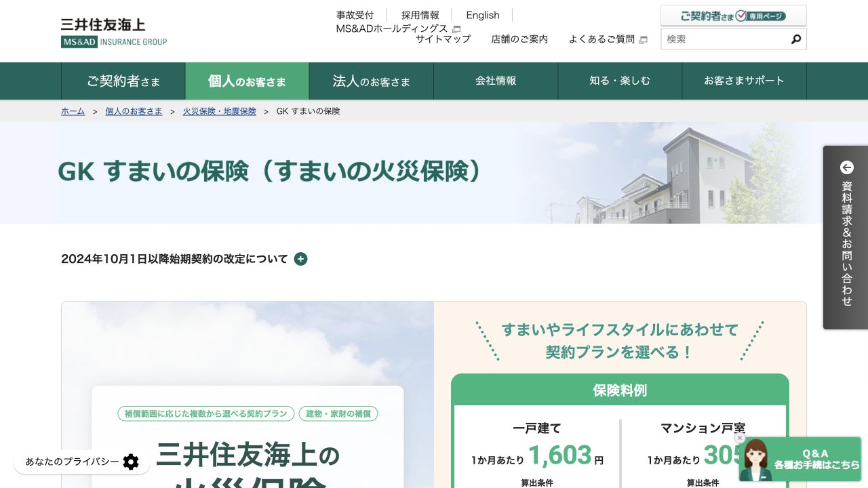Viewport: 868px width, 488px height.
Task: Go to ホーム in the breadcrumb
Action: pyautogui.click(x=73, y=111)
